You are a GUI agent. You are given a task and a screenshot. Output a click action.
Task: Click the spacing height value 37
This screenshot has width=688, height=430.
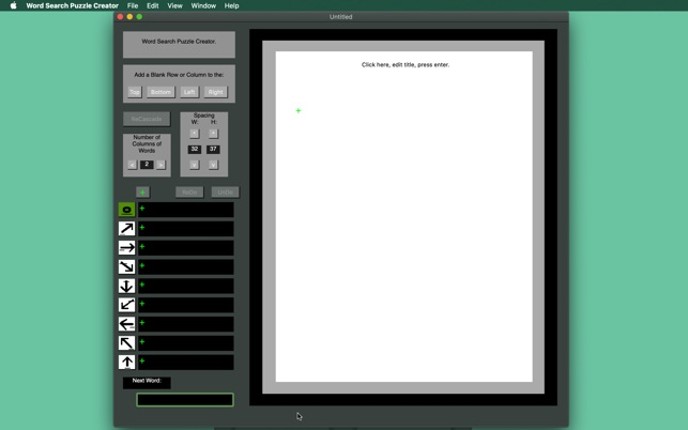pyautogui.click(x=213, y=149)
